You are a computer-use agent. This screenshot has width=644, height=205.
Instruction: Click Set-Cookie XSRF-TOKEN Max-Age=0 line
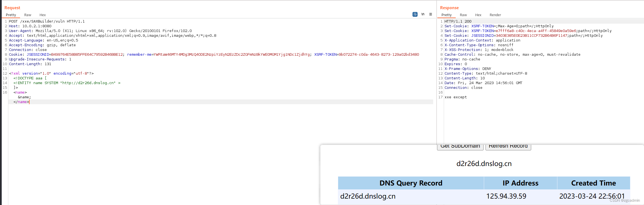coord(499,26)
